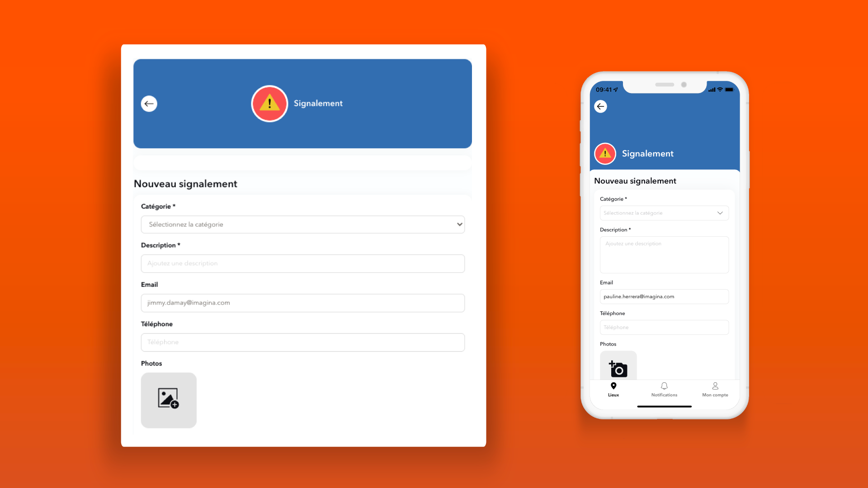Click the Lieux location pin icon

pos(613,386)
